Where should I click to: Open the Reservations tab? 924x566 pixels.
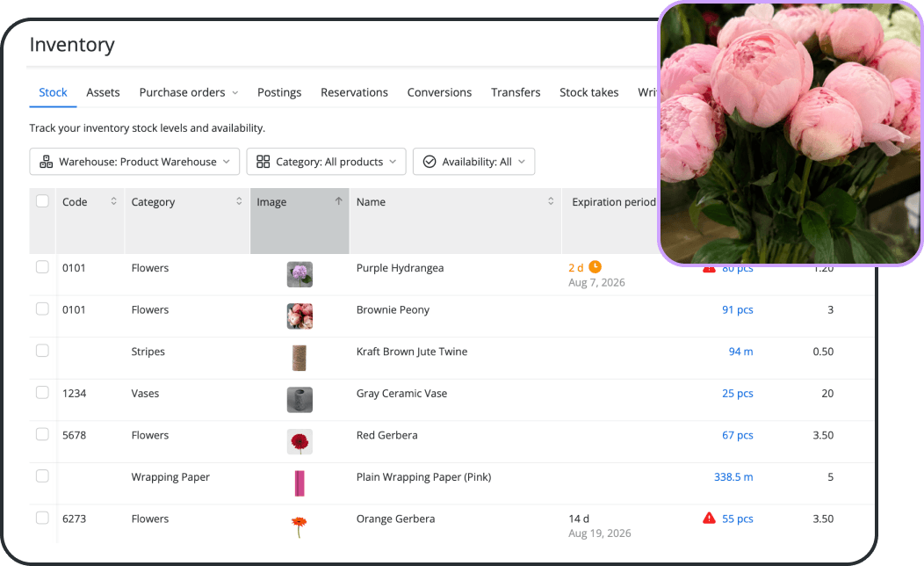tap(354, 92)
